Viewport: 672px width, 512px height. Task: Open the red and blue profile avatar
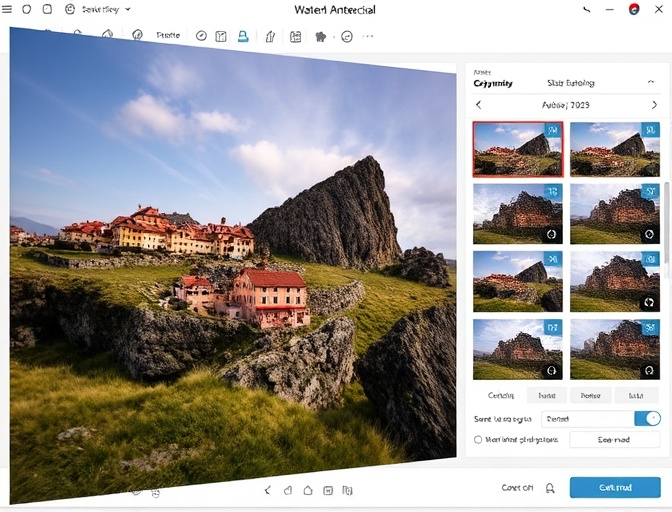click(634, 9)
